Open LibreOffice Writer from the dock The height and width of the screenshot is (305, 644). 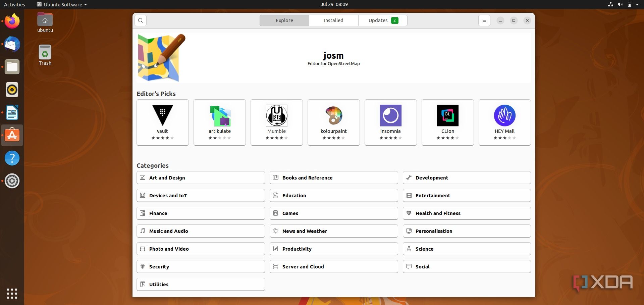12,112
